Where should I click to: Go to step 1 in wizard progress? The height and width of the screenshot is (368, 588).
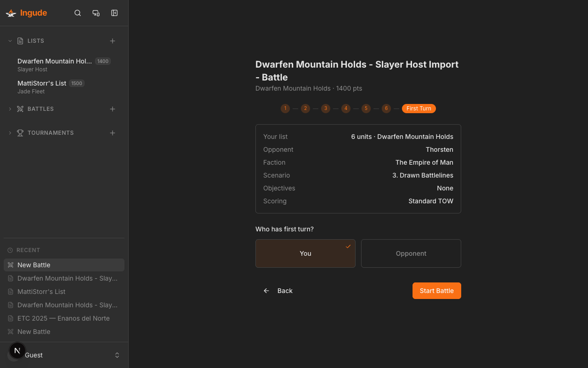click(x=285, y=109)
